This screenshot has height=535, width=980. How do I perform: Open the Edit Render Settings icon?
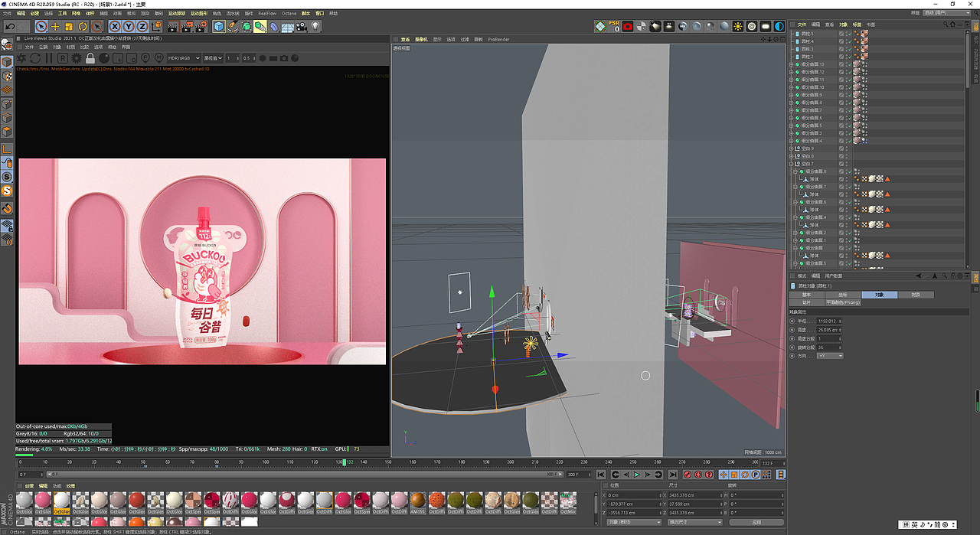tap(201, 26)
